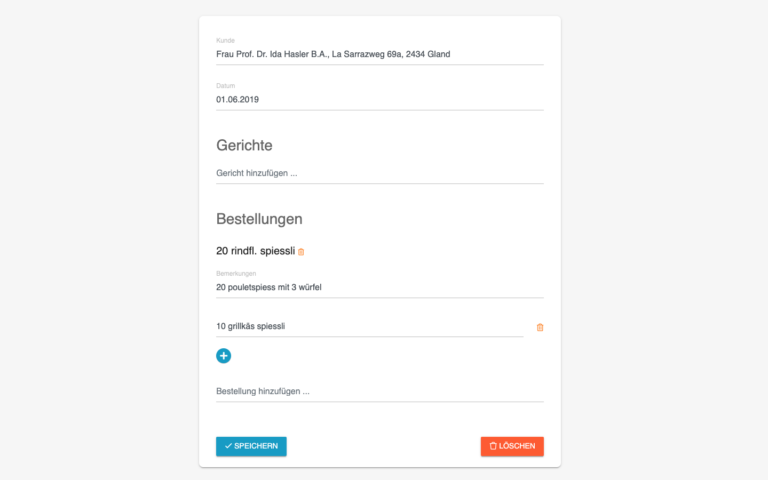Focus the Bestellung hinzufügen input
Viewport: 768px width, 480px height.
click(x=380, y=391)
